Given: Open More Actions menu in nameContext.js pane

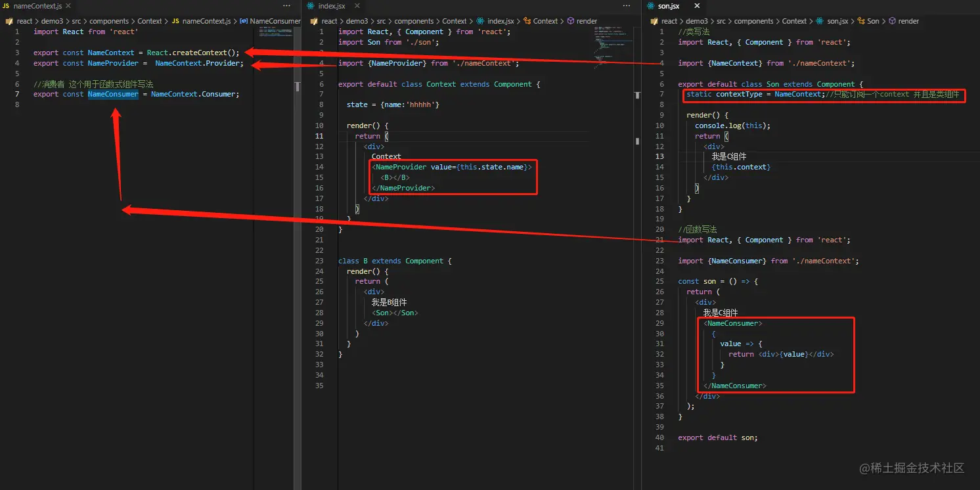Looking at the screenshot, I should click(x=286, y=6).
